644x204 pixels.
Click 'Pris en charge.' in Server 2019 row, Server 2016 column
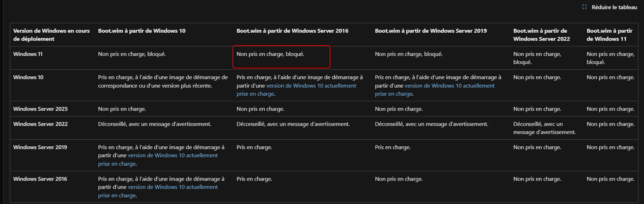click(x=255, y=147)
